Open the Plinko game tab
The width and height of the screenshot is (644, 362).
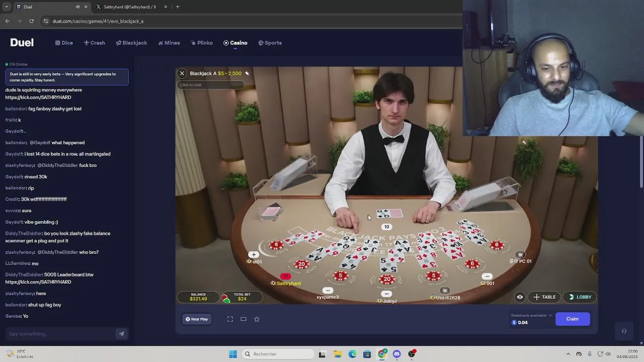pyautogui.click(x=201, y=43)
